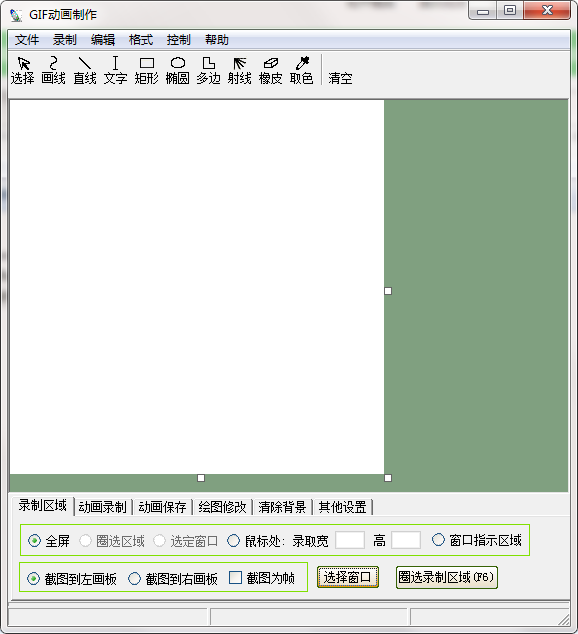Select the 取色 eyedropper tool
This screenshot has height=634, width=578.
coord(302,71)
